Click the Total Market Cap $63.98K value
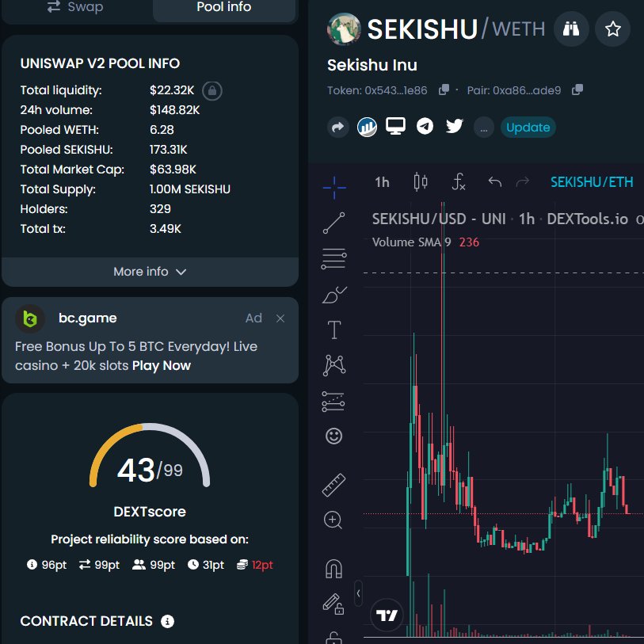Screen dimensions: 644x644 [x=173, y=170]
